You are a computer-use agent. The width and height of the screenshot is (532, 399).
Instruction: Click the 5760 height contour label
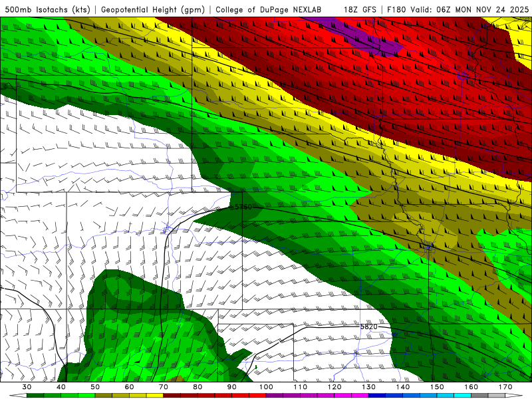coord(243,207)
